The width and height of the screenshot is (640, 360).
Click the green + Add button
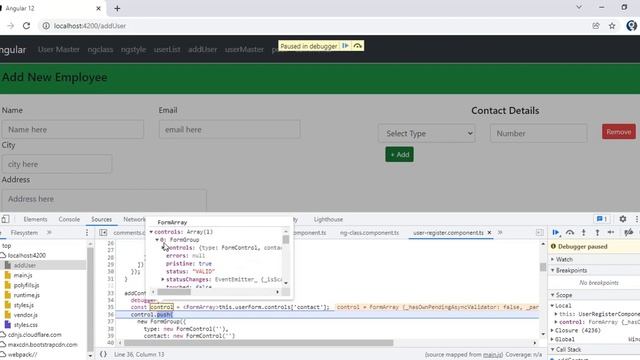point(399,155)
